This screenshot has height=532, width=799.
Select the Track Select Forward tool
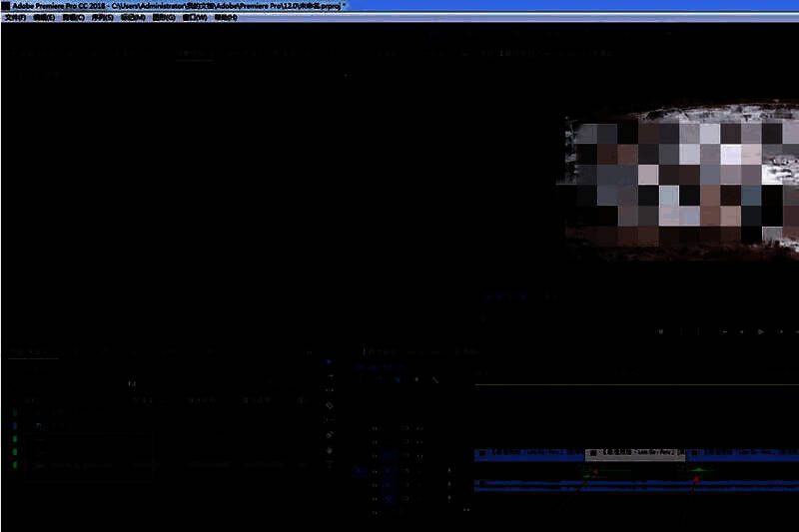coord(330,376)
